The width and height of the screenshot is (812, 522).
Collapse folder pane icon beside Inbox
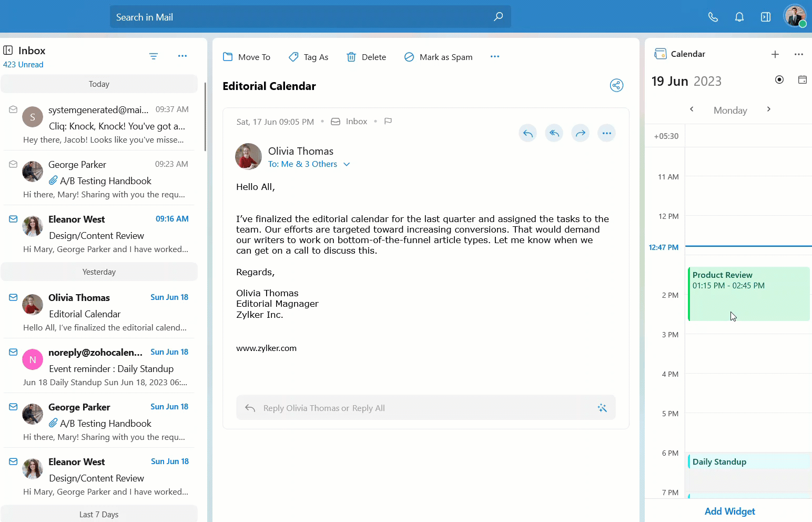tap(8, 50)
